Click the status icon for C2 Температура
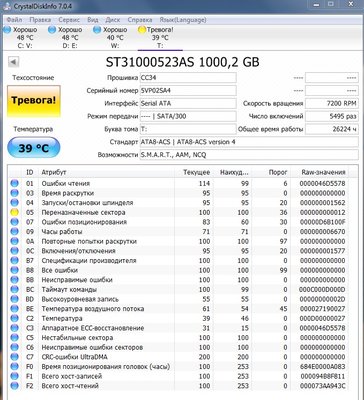 point(14,319)
